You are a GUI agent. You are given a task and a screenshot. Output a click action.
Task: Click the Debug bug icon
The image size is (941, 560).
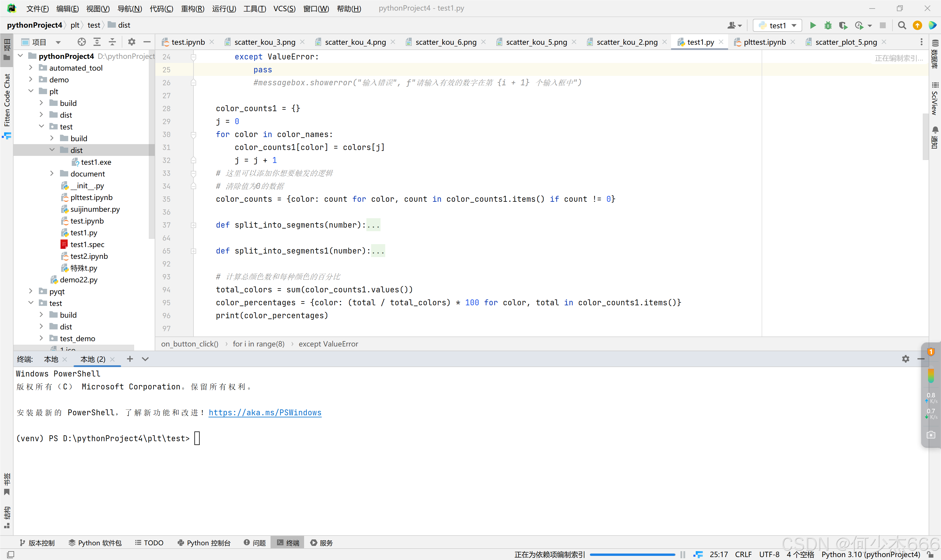pyautogui.click(x=828, y=25)
